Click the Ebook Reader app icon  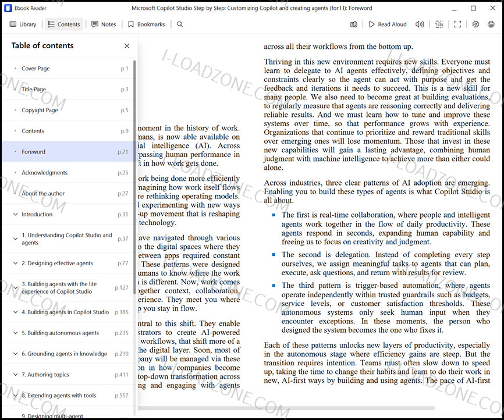[x=8, y=8]
